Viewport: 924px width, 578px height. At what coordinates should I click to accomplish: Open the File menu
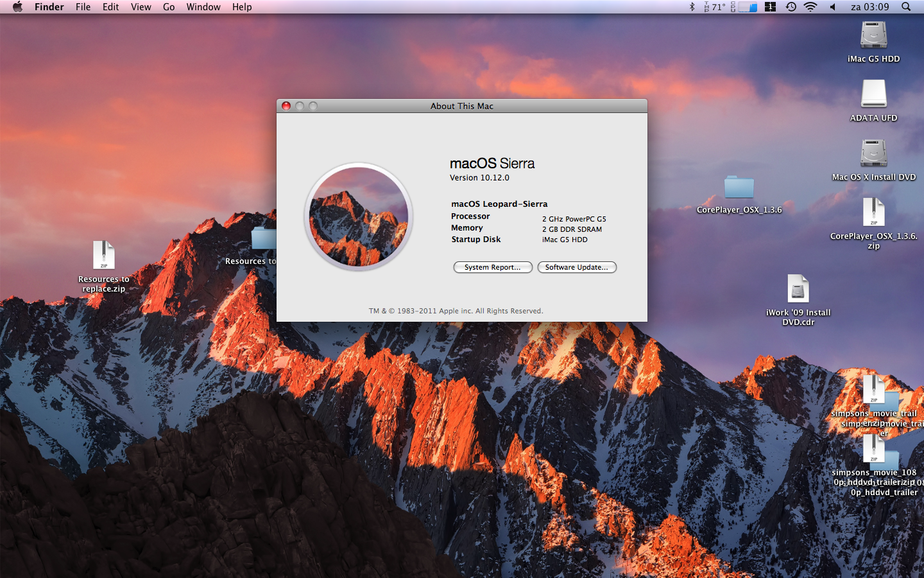(83, 6)
